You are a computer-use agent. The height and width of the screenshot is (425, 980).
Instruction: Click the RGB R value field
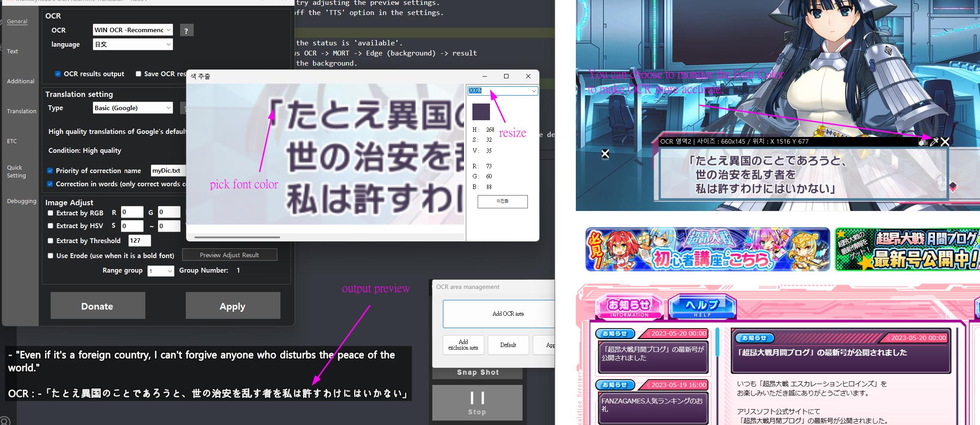coord(132,212)
